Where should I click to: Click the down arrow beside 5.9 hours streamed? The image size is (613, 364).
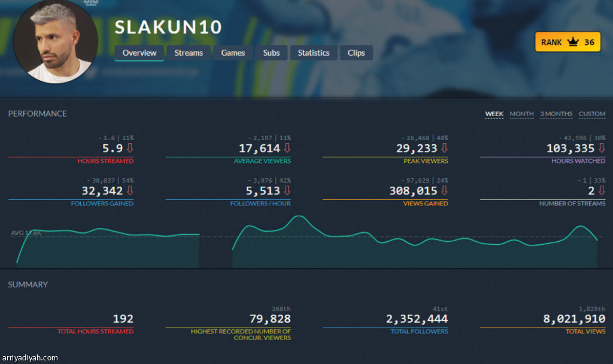(130, 148)
